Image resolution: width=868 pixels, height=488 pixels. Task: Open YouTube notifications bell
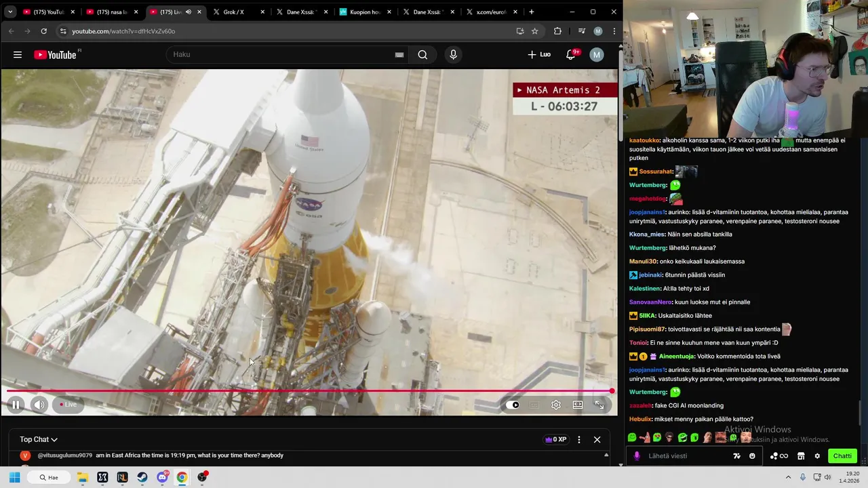point(571,55)
